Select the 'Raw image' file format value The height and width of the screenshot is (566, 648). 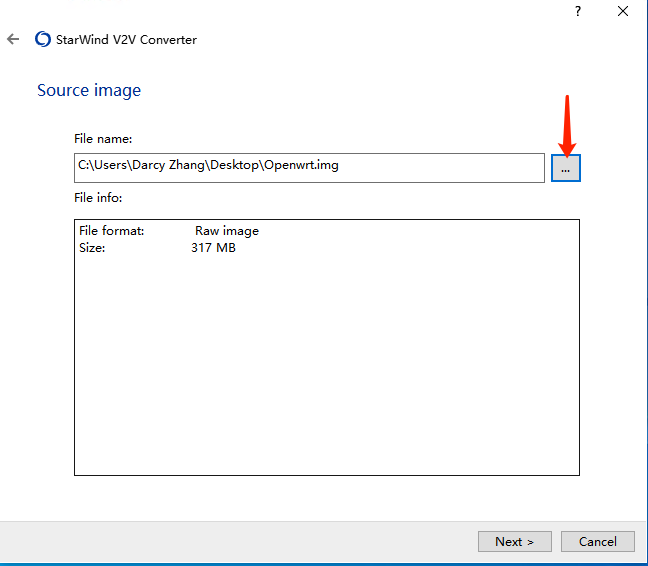click(x=227, y=231)
